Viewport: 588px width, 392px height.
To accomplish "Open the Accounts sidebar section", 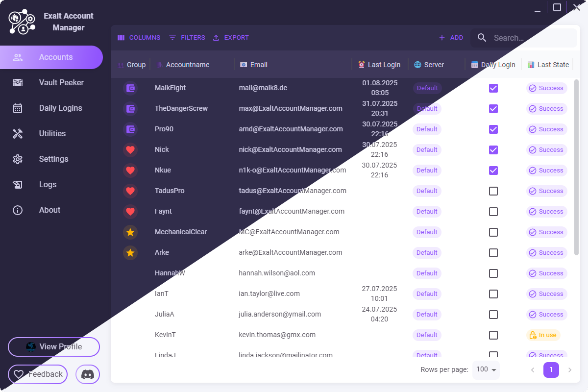I will pyautogui.click(x=51, y=57).
